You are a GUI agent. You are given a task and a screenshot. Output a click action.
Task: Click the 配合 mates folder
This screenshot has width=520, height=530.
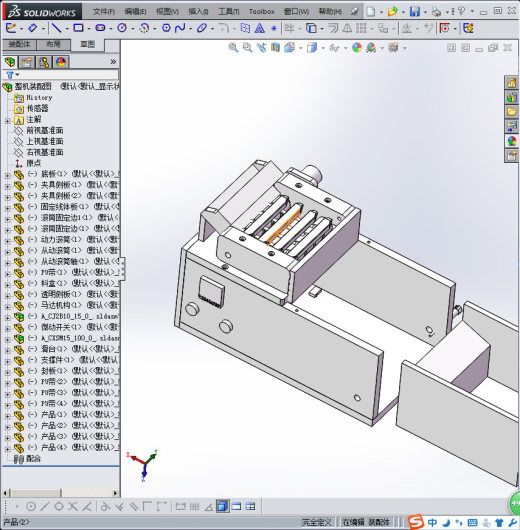(x=33, y=459)
